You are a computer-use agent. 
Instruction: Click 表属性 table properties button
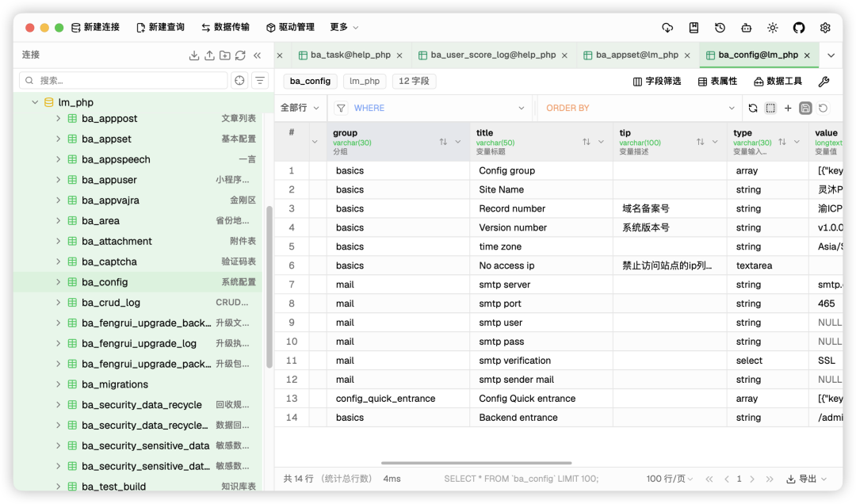(717, 82)
